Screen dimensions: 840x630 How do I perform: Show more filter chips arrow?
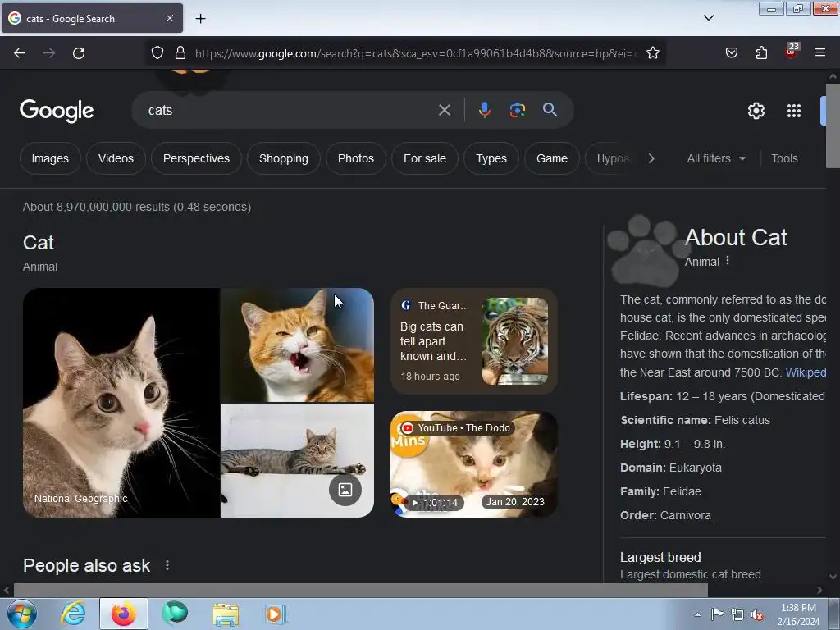click(x=651, y=158)
